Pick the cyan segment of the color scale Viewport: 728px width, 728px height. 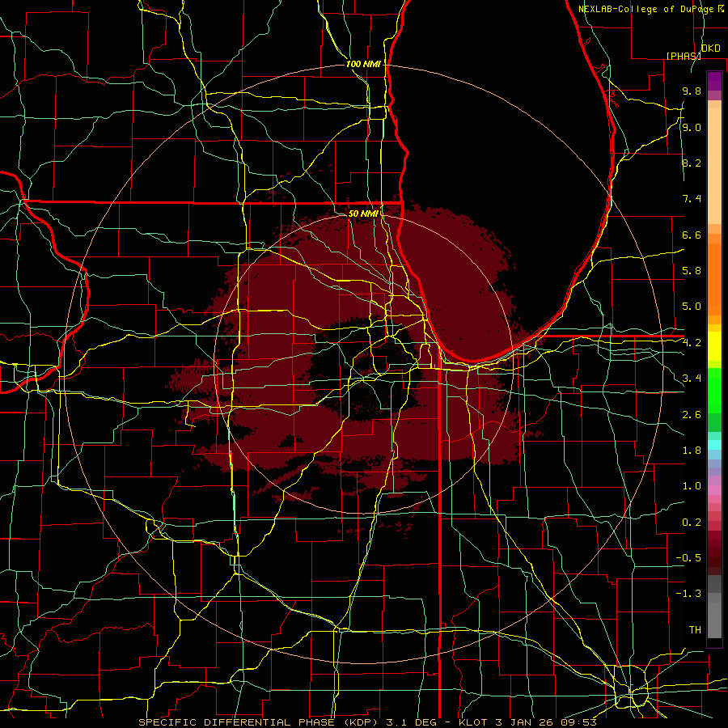point(714,445)
